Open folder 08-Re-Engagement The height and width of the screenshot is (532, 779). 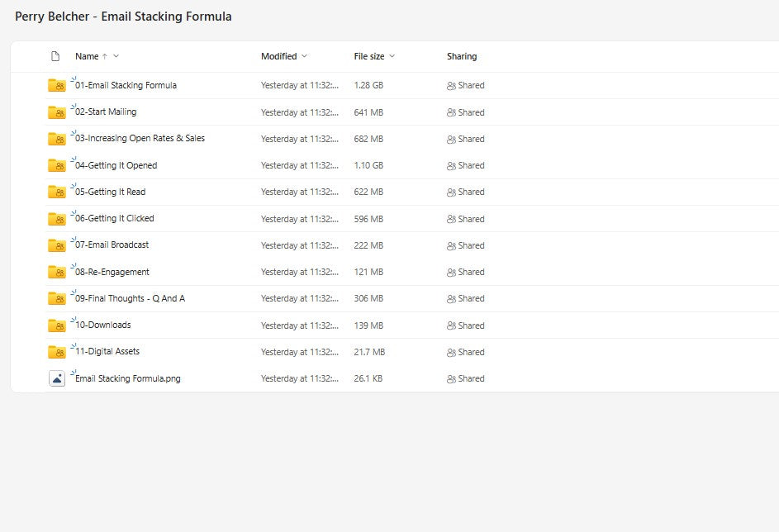[x=112, y=272]
